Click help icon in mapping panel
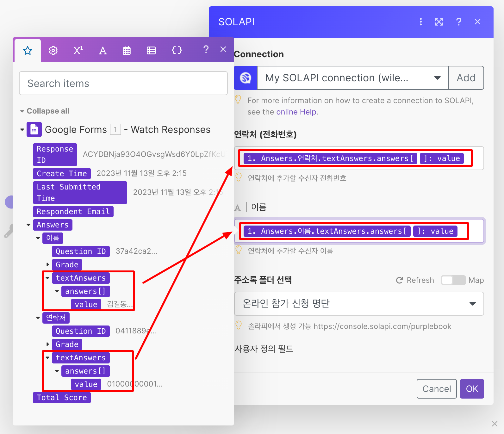Viewport: 504px width, 434px height. pos(206,49)
